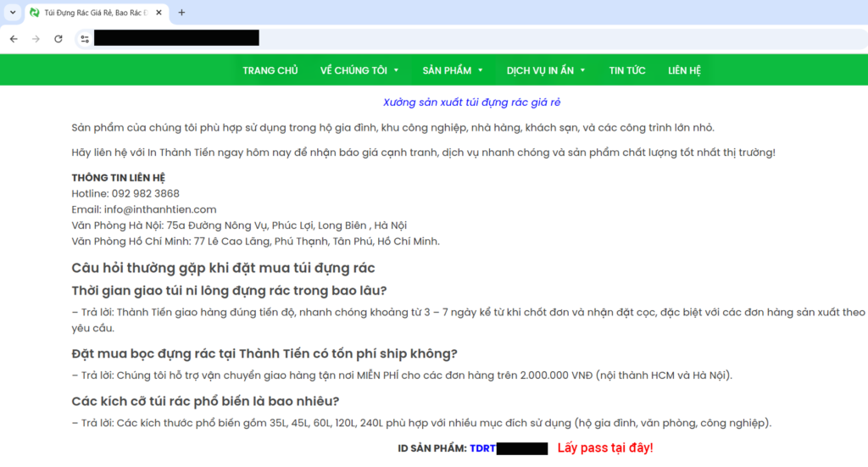Open the site information icon
This screenshot has width=868, height=467.
pyautogui.click(x=84, y=39)
